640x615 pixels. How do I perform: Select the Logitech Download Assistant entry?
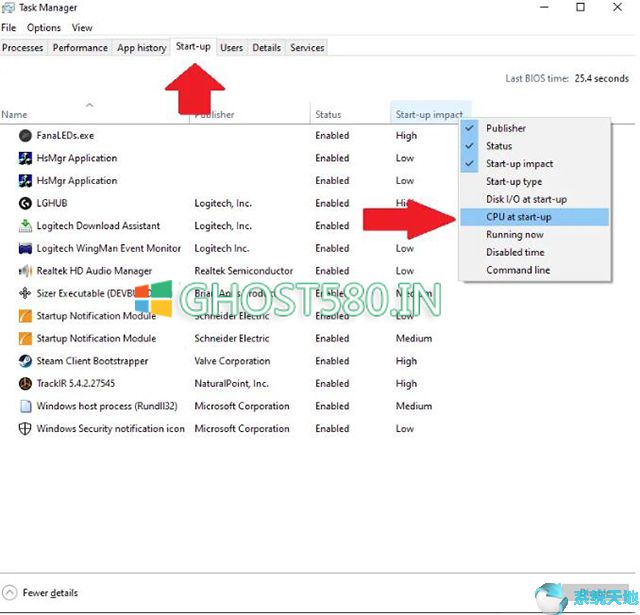coord(98,226)
